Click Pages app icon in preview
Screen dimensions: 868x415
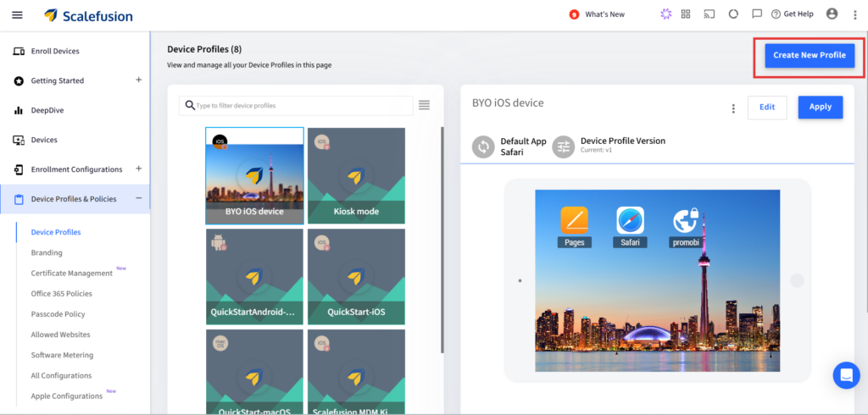(x=575, y=220)
